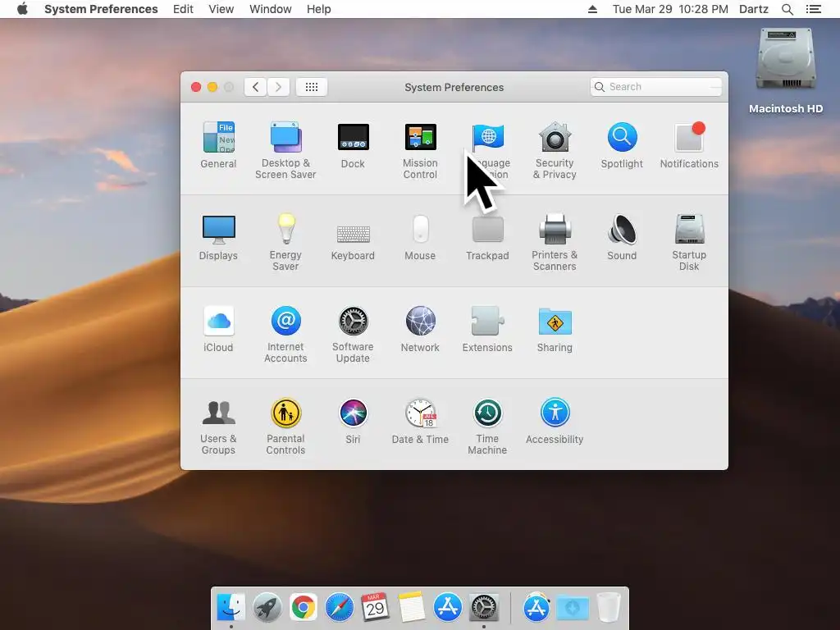Viewport: 840px width, 630px height.
Task: Open Desktop & Screen Saver pane
Action: coord(285,150)
